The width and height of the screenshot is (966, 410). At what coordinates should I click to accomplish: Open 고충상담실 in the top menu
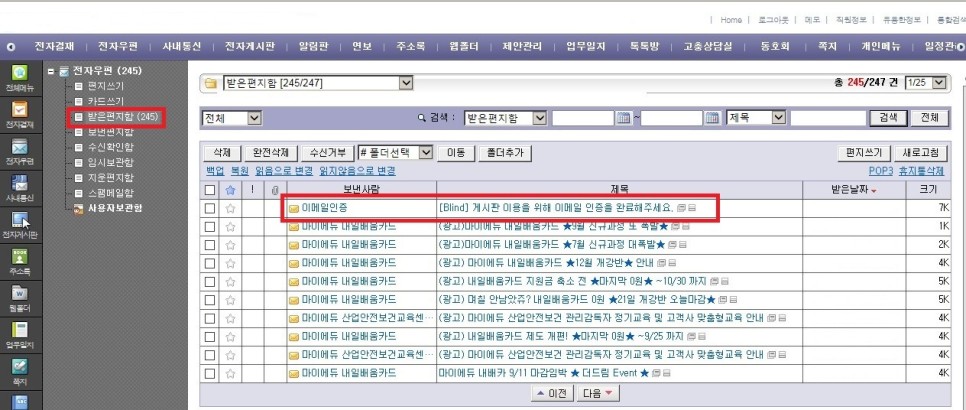[708, 47]
